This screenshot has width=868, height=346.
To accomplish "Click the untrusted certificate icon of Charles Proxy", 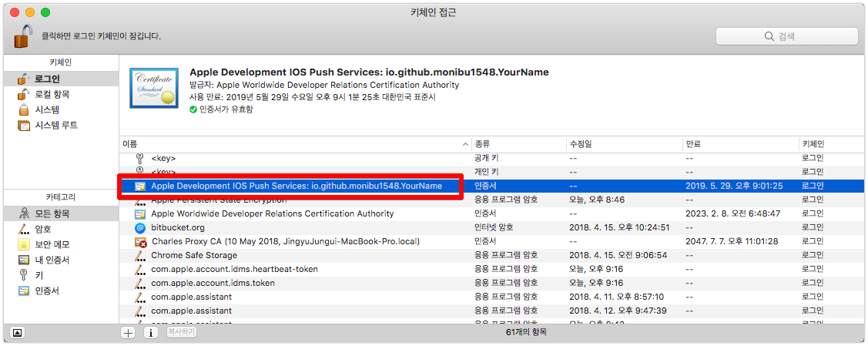I will point(140,241).
